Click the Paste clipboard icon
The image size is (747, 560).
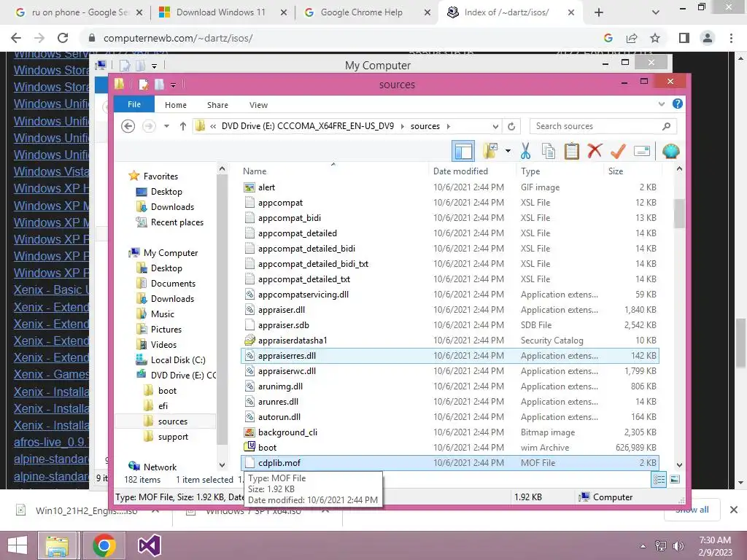[x=572, y=152]
